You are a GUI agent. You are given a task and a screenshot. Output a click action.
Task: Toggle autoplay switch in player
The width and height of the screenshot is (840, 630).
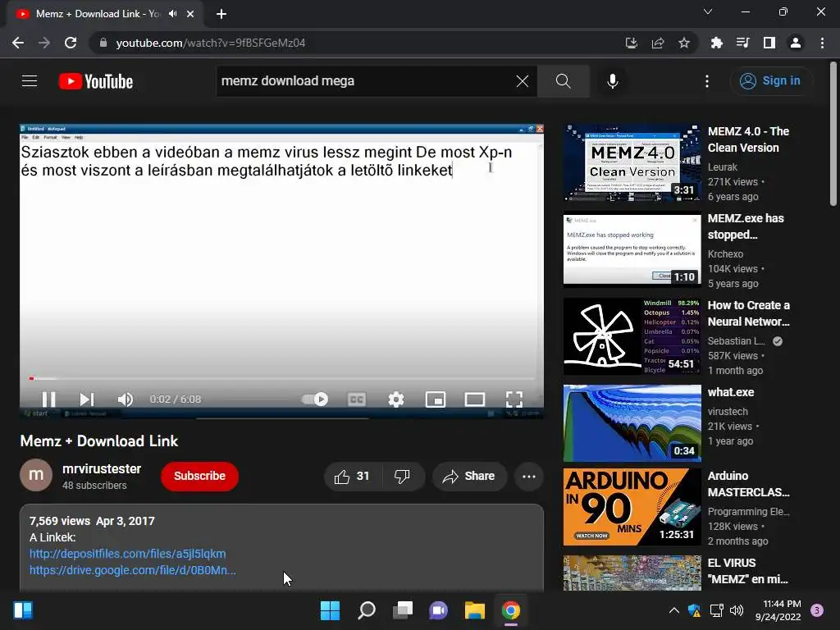tap(315, 399)
